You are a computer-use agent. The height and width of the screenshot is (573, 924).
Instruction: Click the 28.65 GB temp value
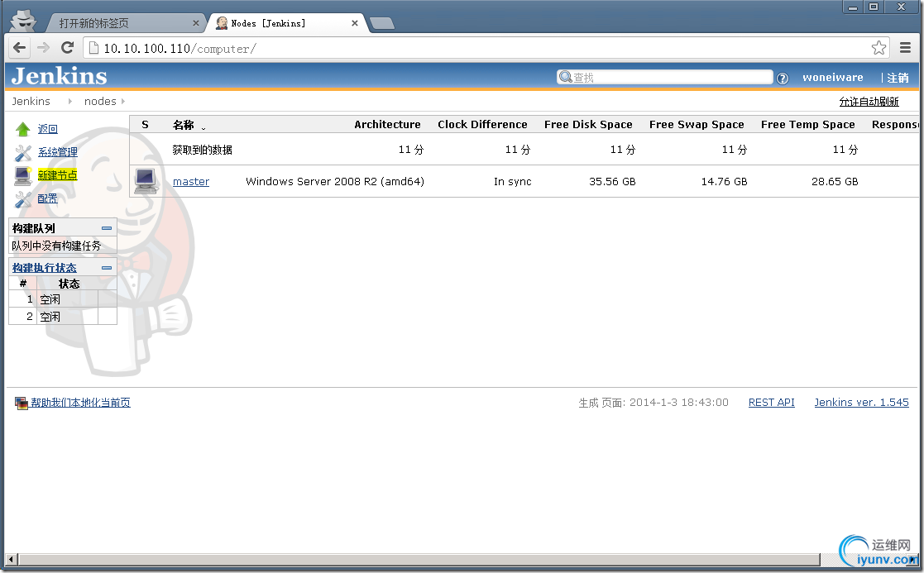tap(835, 181)
